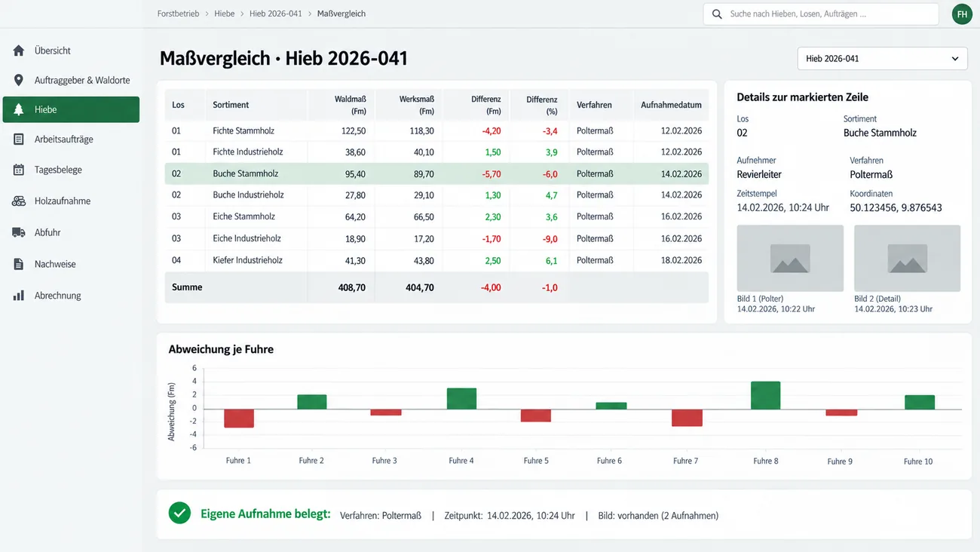Click the Forstbetrieb breadcrumb link
The image size is (980, 552).
[178, 14]
